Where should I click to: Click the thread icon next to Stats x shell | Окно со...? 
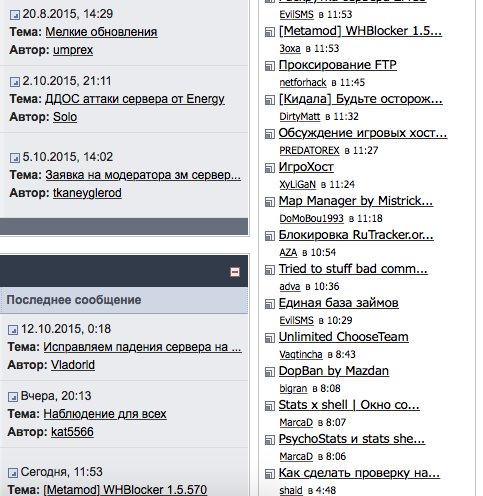[x=270, y=406]
